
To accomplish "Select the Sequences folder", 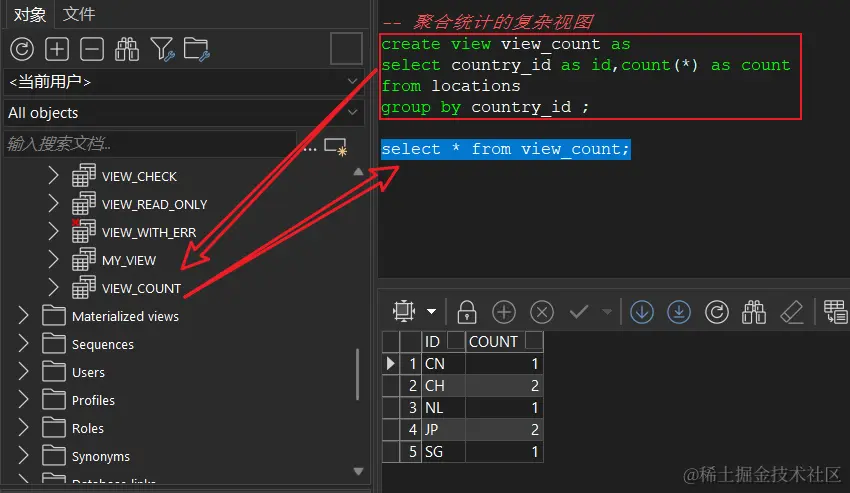I will tap(103, 345).
